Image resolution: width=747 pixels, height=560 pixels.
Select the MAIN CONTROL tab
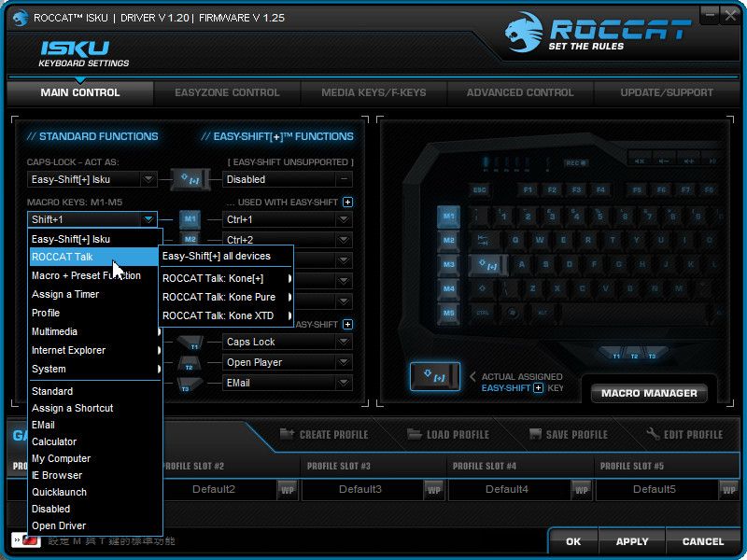(x=80, y=92)
